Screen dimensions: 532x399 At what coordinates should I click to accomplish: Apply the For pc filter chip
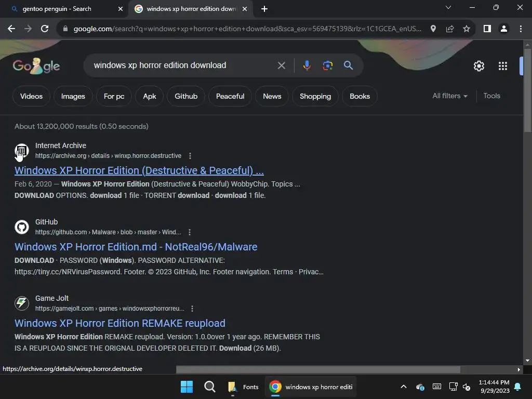tap(114, 96)
